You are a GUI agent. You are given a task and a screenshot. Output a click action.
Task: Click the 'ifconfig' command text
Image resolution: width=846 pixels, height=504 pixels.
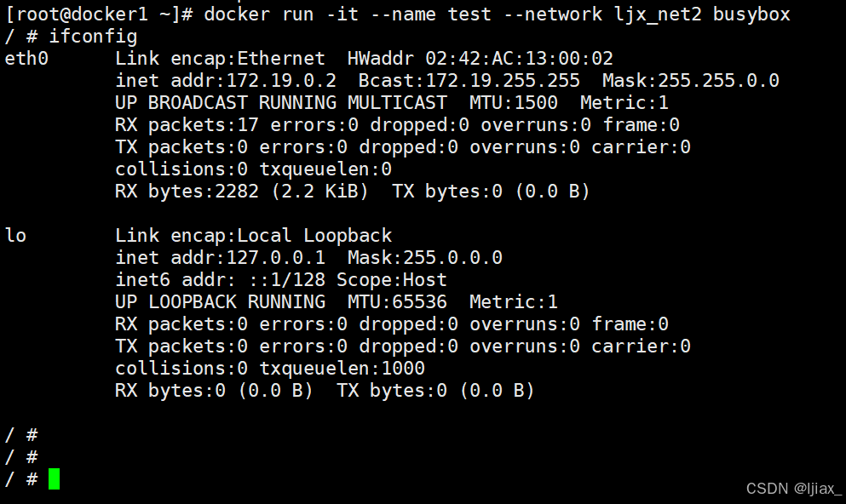(x=93, y=36)
